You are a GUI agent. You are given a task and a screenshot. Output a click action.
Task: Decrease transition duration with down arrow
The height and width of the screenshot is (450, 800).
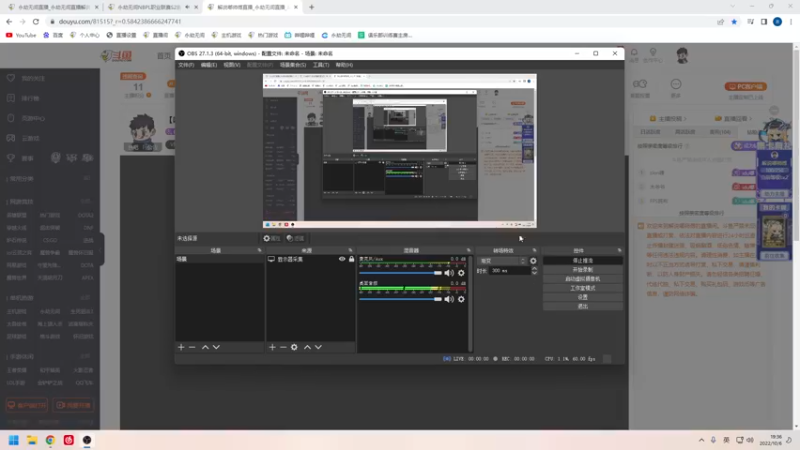tap(534, 273)
